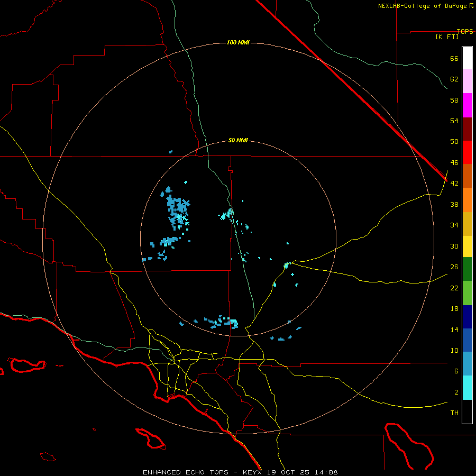Click the 18 legend value
Image resolution: width=476 pixels, height=476 pixels.
pyautogui.click(x=454, y=309)
